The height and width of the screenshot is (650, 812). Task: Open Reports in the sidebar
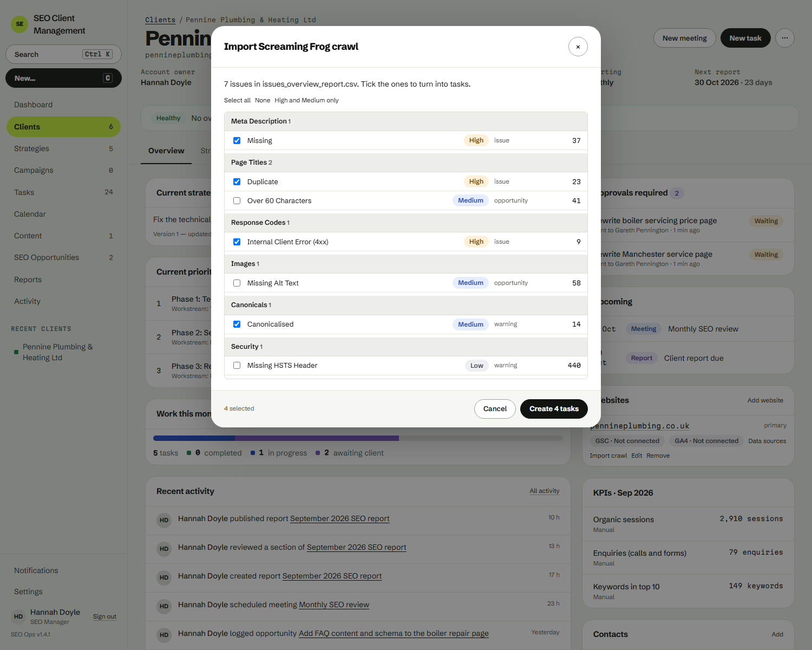[x=63, y=279]
